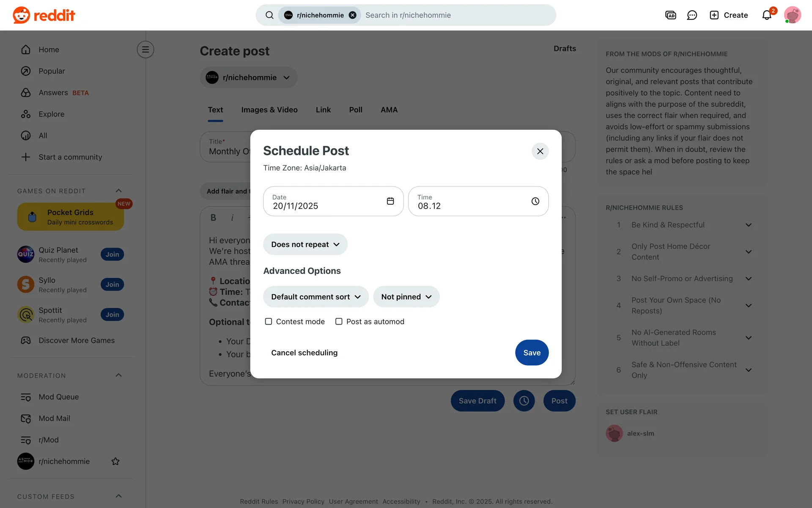
Task: Remove the r/nichehommie search filter
Action: (x=352, y=15)
